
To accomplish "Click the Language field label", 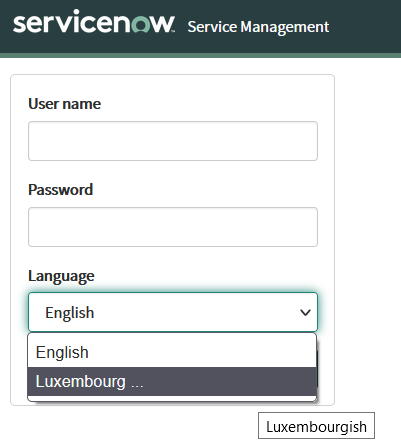I will [61, 276].
